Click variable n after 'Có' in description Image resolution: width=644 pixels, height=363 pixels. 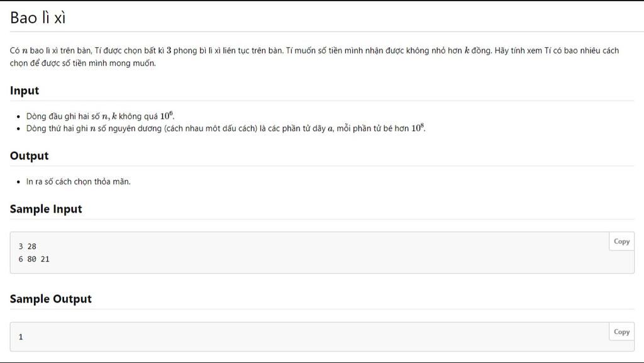point(25,50)
